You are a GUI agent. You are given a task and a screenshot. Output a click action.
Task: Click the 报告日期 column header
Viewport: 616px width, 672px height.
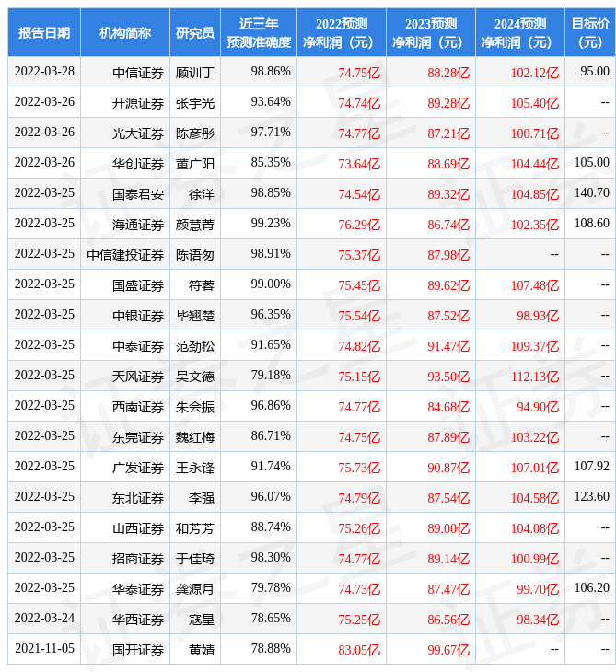point(44,32)
